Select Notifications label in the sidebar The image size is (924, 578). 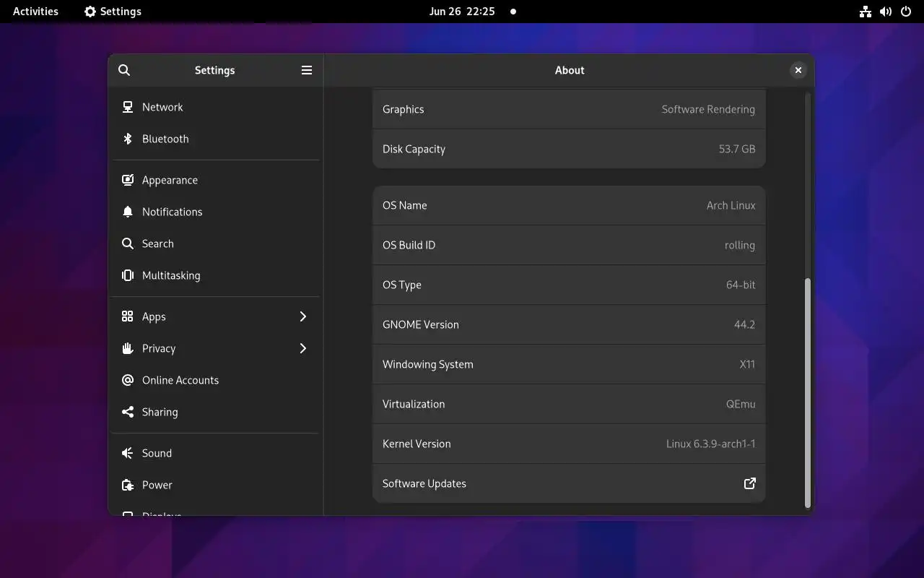(172, 212)
